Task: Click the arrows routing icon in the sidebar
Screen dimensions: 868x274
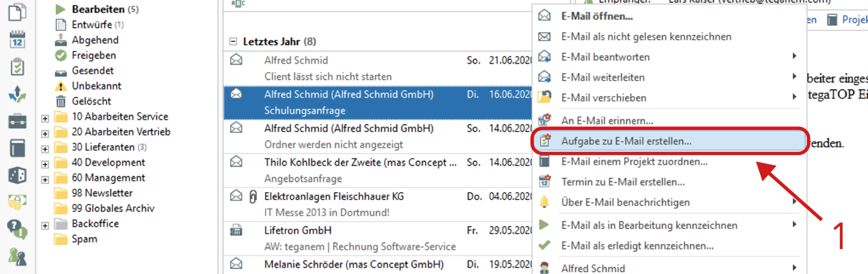Action: pyautogui.click(x=17, y=94)
